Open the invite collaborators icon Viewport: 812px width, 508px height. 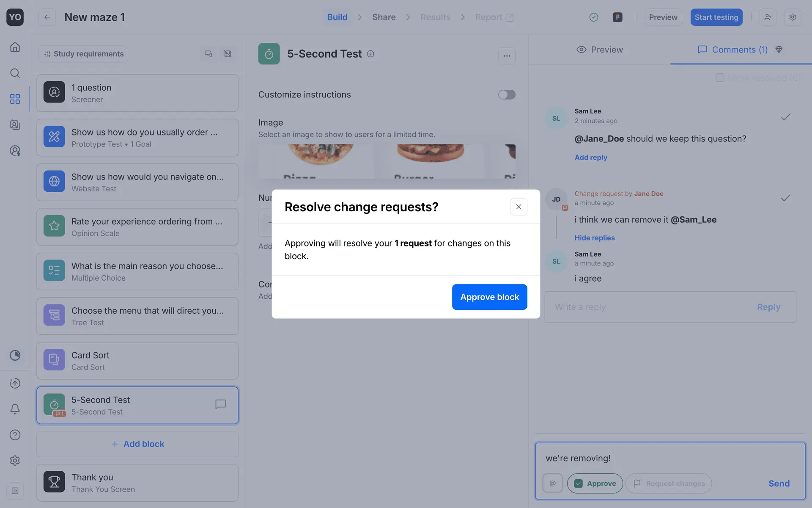(768, 17)
